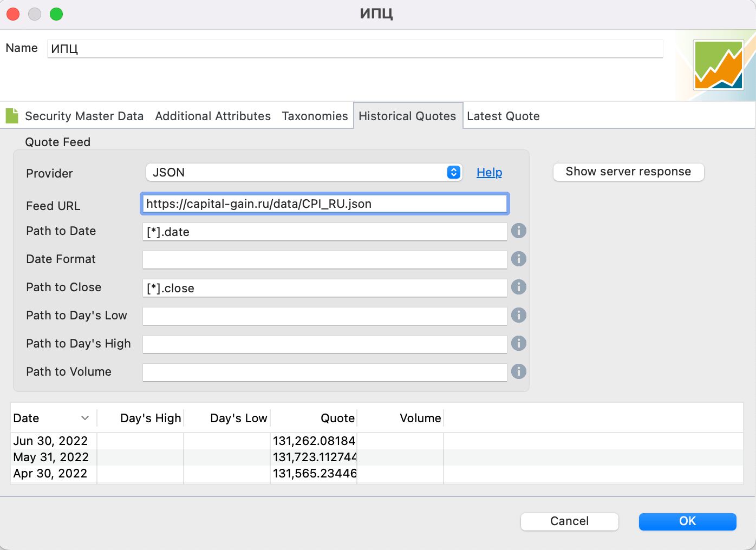Select the Historical Quotes tab
Viewport: 756px width, 550px height.
coord(407,116)
